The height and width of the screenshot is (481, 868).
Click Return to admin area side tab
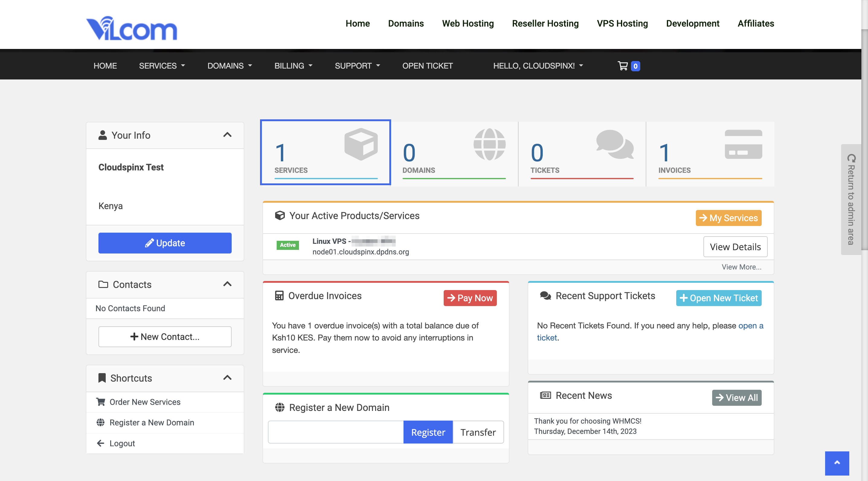(851, 199)
